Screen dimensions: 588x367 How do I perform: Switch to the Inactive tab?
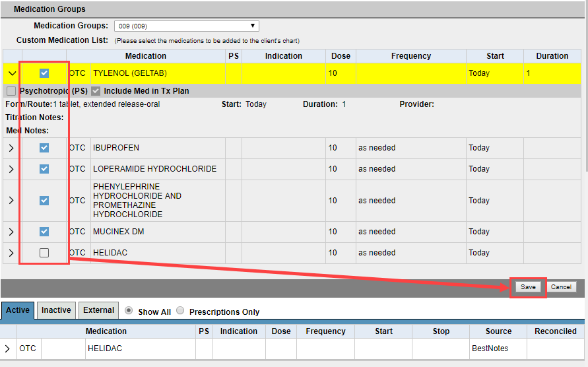click(56, 310)
